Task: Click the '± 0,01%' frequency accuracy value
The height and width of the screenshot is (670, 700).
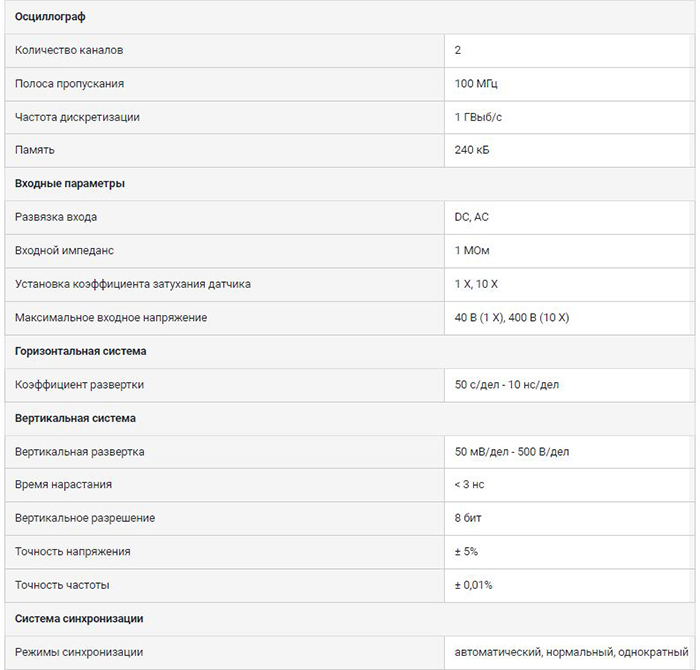Action: pos(473,585)
